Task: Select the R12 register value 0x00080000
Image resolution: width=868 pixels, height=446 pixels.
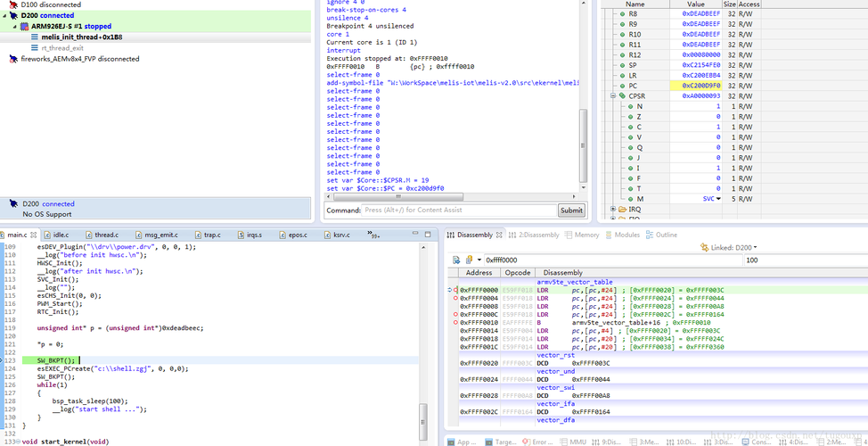Action: (x=700, y=54)
